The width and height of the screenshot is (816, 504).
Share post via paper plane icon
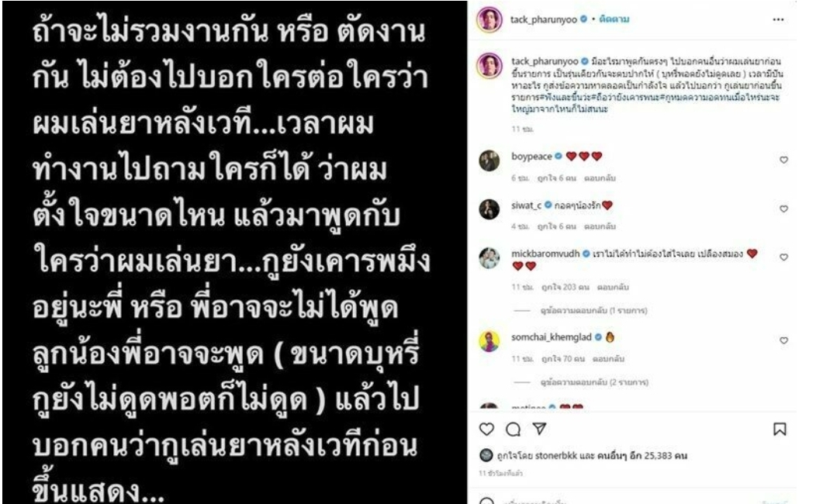[540, 429]
